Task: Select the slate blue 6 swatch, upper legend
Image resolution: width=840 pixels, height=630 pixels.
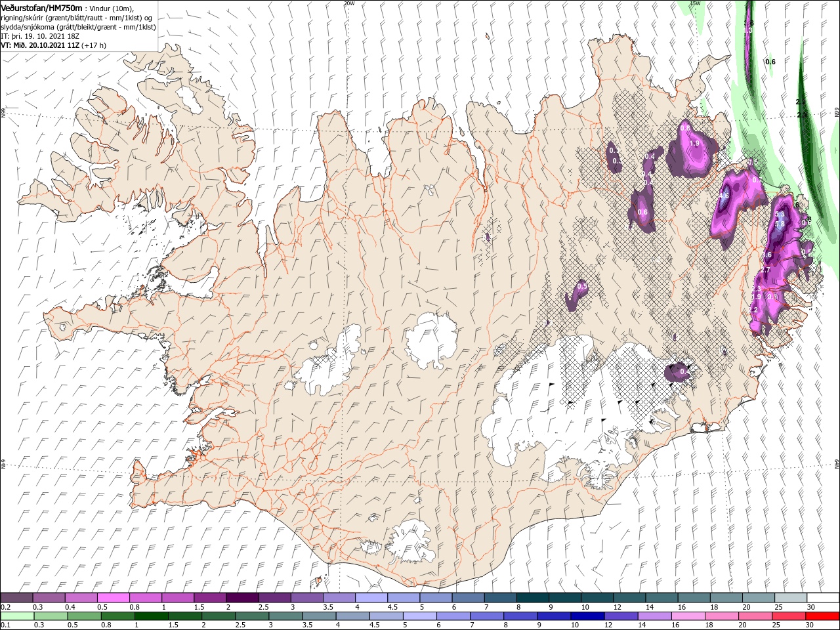Action: (x=467, y=598)
